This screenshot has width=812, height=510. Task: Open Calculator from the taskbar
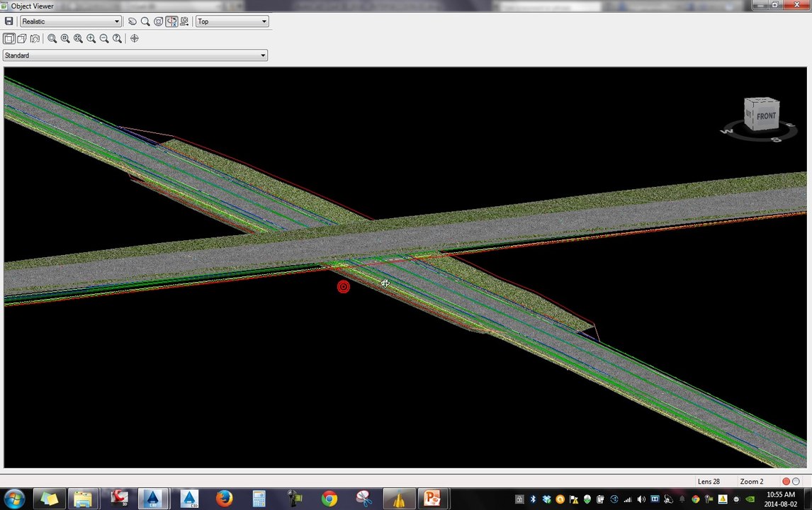[259, 499]
